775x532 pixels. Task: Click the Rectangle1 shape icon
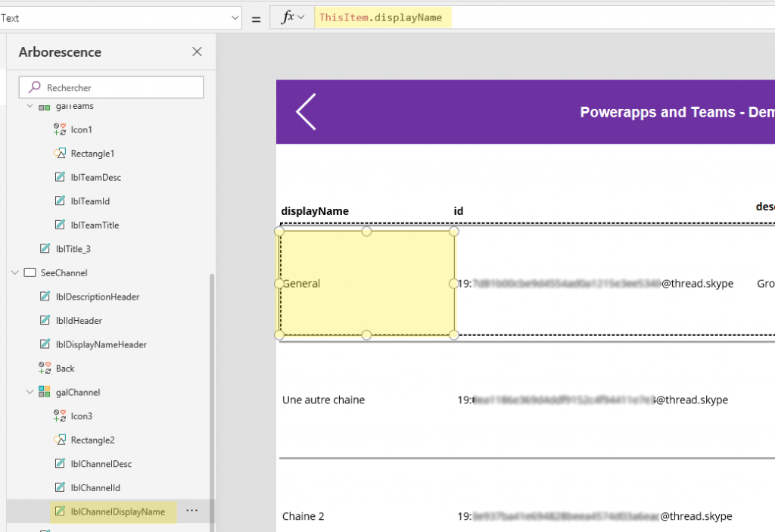(59, 154)
